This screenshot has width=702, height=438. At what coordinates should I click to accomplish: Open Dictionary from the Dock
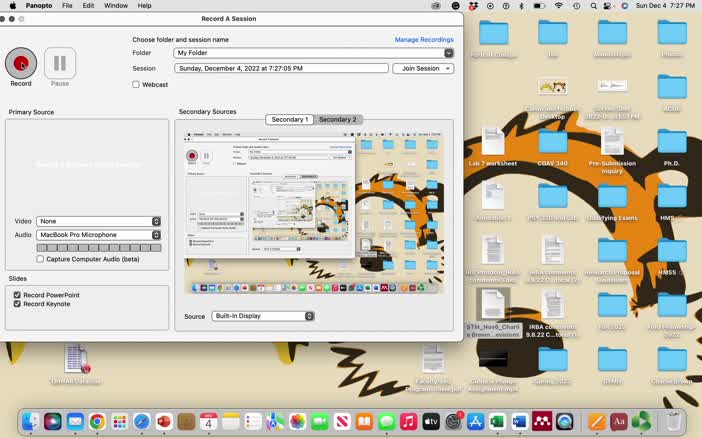point(619,421)
